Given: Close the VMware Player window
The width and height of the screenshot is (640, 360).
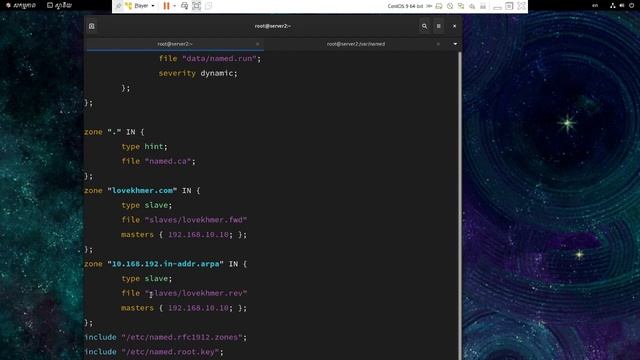Looking at the screenshot, I should (x=521, y=6).
